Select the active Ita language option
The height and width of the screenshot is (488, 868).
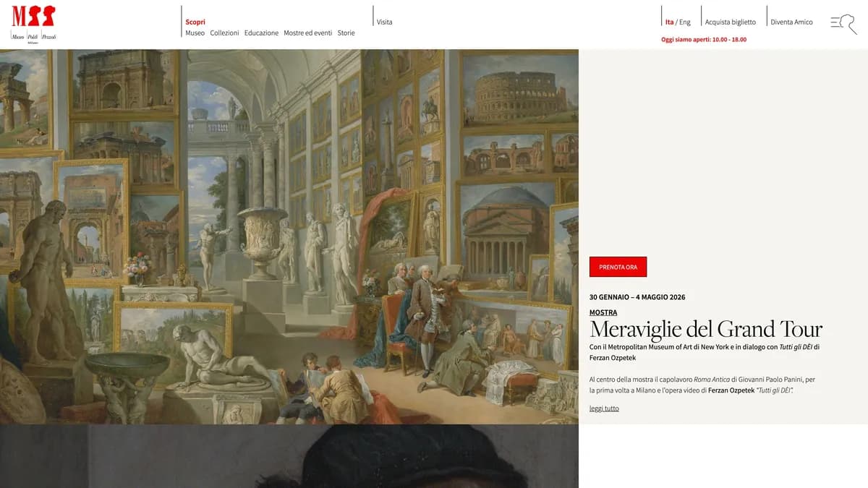669,22
